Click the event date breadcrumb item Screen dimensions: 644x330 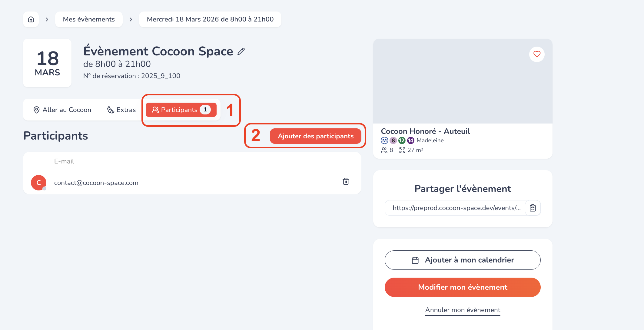(210, 19)
